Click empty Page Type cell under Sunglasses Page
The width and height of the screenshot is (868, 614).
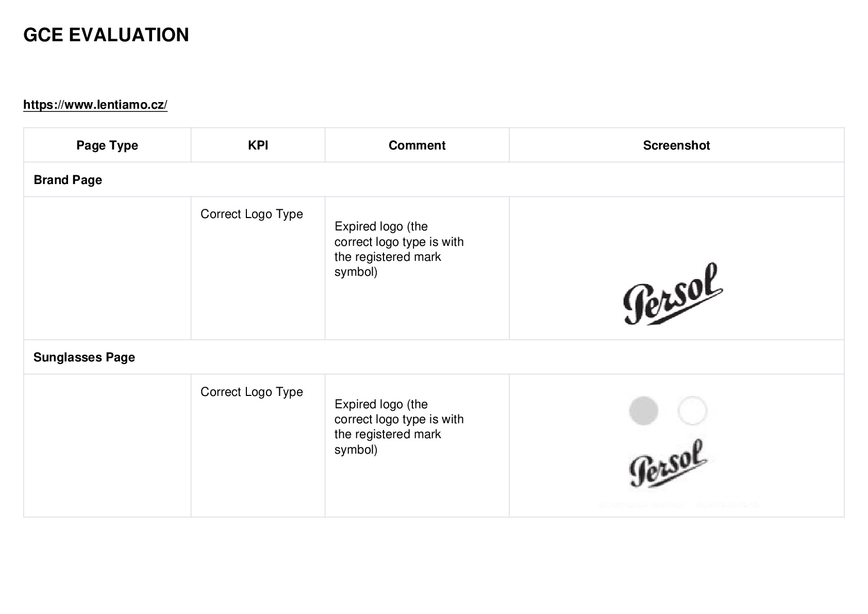(107, 446)
